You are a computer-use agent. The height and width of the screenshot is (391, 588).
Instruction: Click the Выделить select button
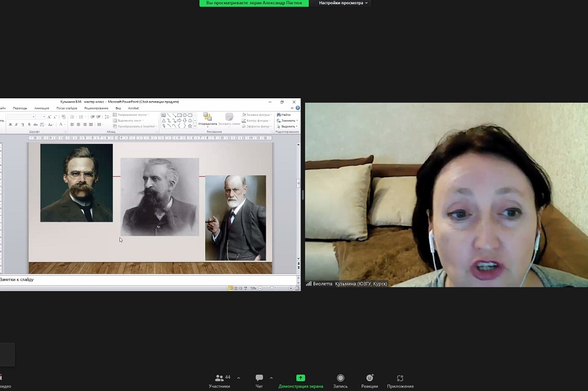(x=288, y=126)
